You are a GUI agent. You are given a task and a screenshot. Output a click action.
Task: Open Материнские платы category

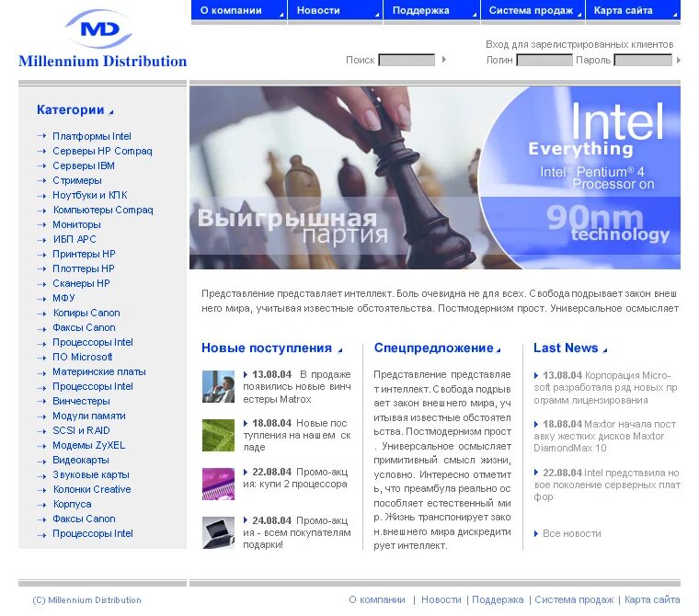point(99,371)
